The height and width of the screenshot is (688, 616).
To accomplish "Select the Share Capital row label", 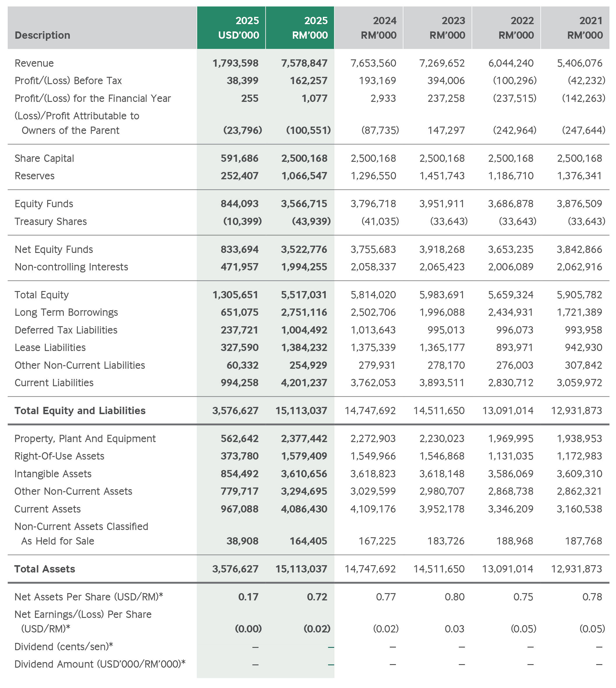I will coord(44,158).
